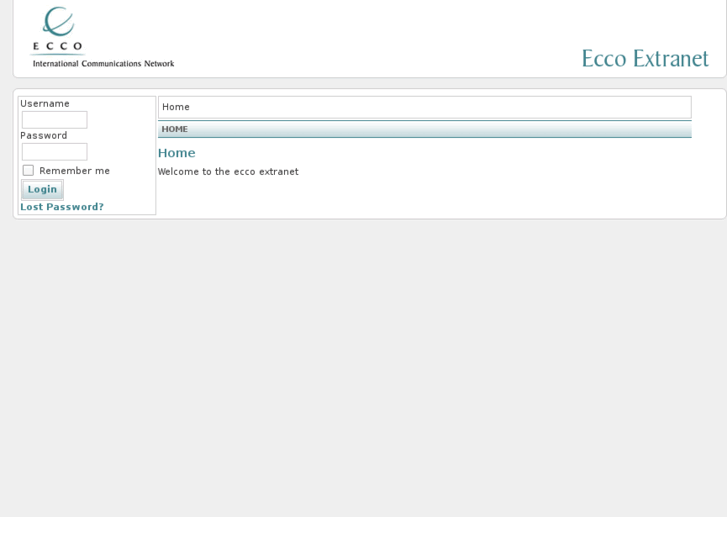Click the 'Remember me' label text
Screen dimensions: 727x545
[x=74, y=171]
